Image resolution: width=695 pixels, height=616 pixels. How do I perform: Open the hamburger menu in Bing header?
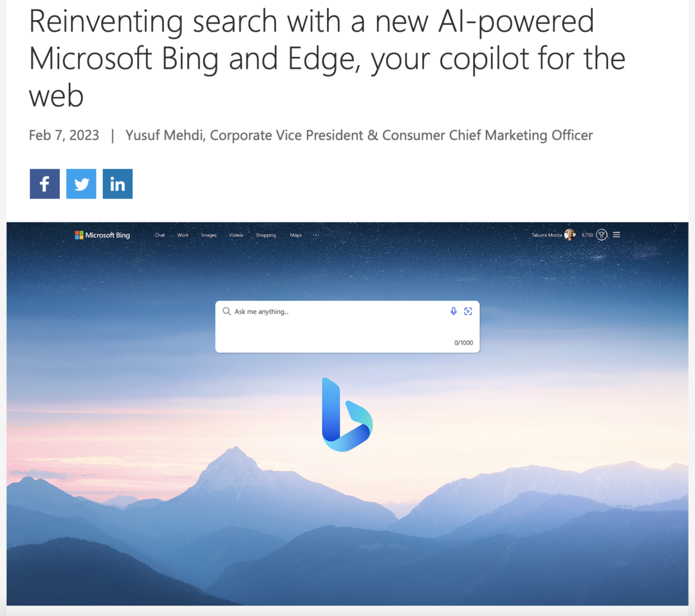[x=616, y=235]
